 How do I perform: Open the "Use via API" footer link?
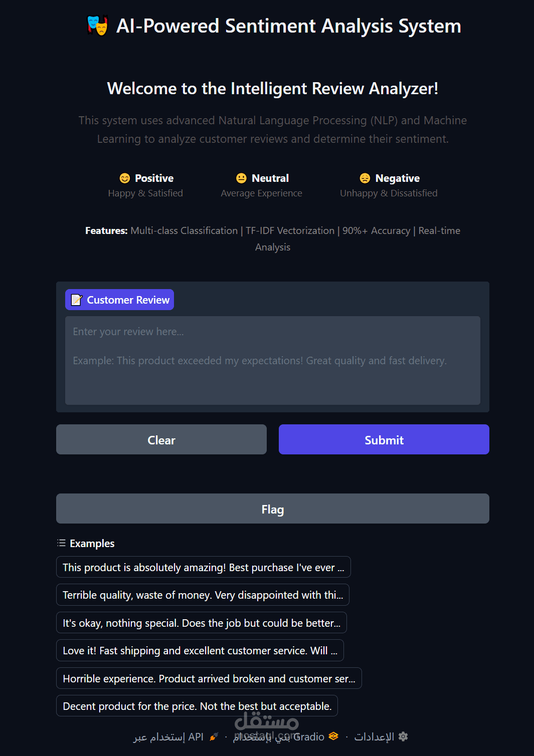[169, 736]
